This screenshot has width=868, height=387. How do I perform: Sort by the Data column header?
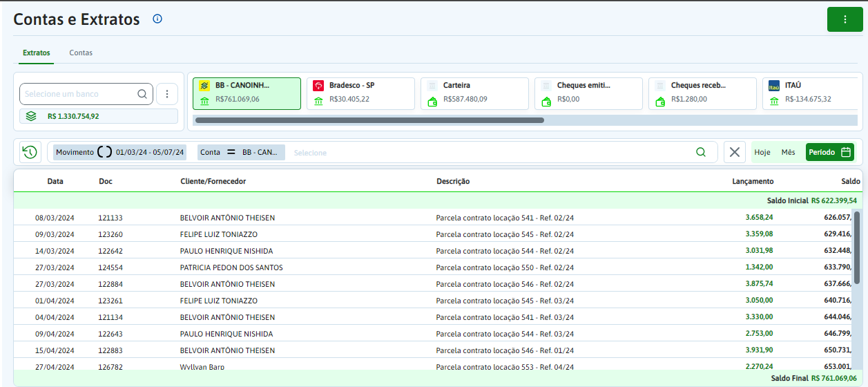click(55, 181)
